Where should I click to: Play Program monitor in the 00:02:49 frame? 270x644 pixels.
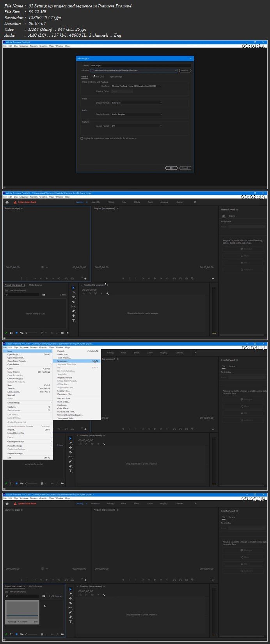155,278
